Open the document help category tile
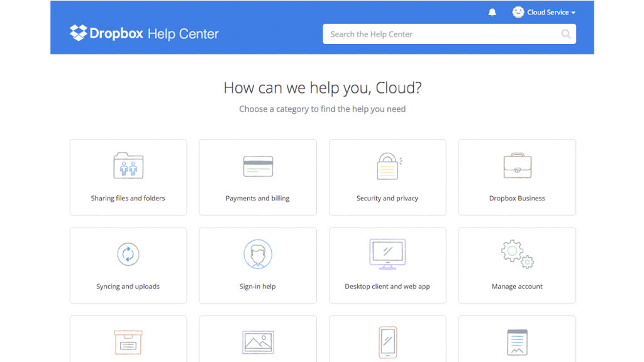 point(516,339)
